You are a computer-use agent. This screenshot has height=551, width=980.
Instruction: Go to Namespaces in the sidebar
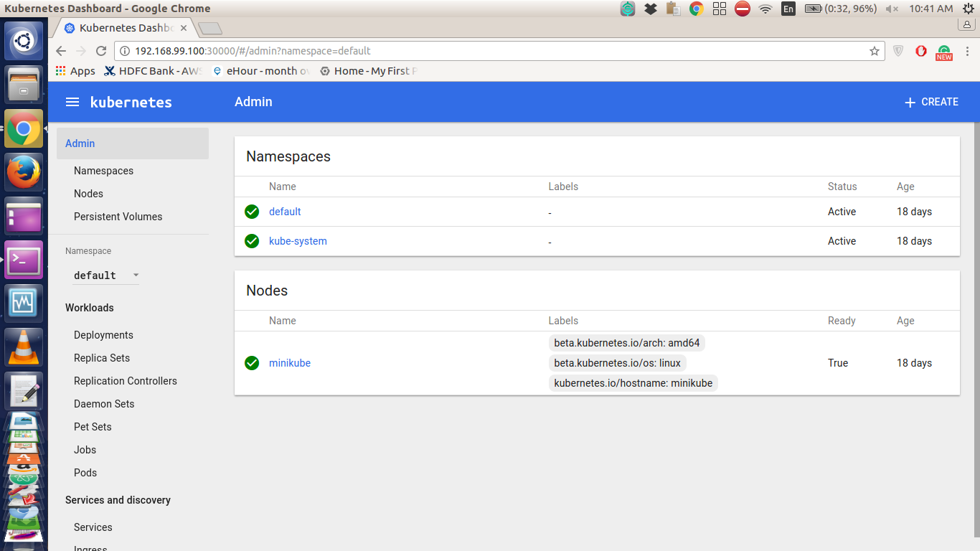(103, 171)
